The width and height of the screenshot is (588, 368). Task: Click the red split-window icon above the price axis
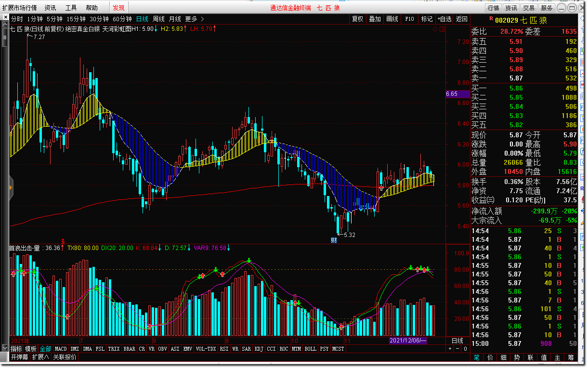tap(442, 29)
